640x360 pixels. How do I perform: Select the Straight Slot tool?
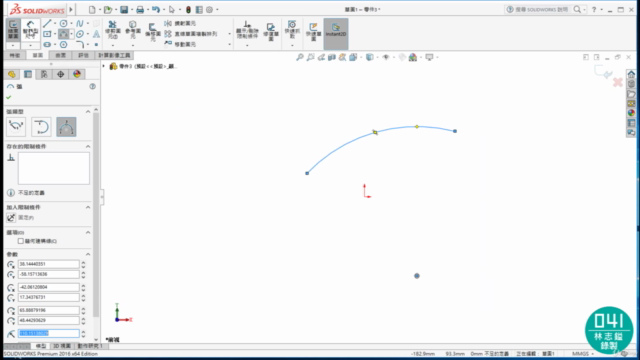coord(47,44)
